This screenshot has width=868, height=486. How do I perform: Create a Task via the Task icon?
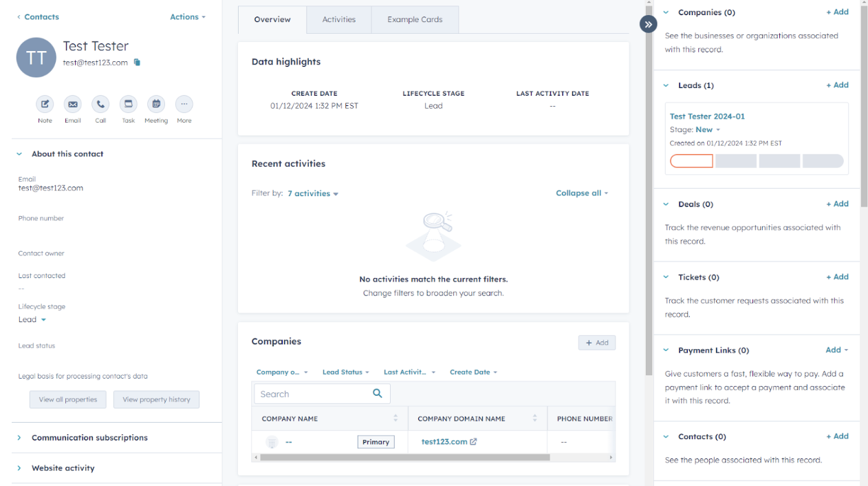coord(128,104)
